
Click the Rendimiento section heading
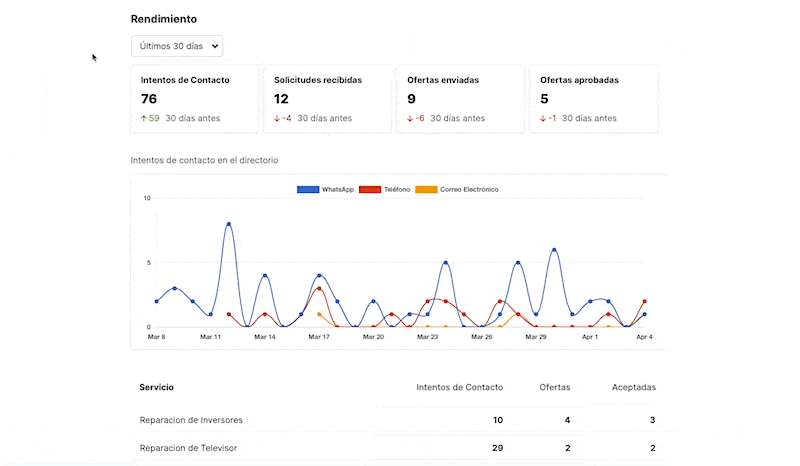point(163,19)
